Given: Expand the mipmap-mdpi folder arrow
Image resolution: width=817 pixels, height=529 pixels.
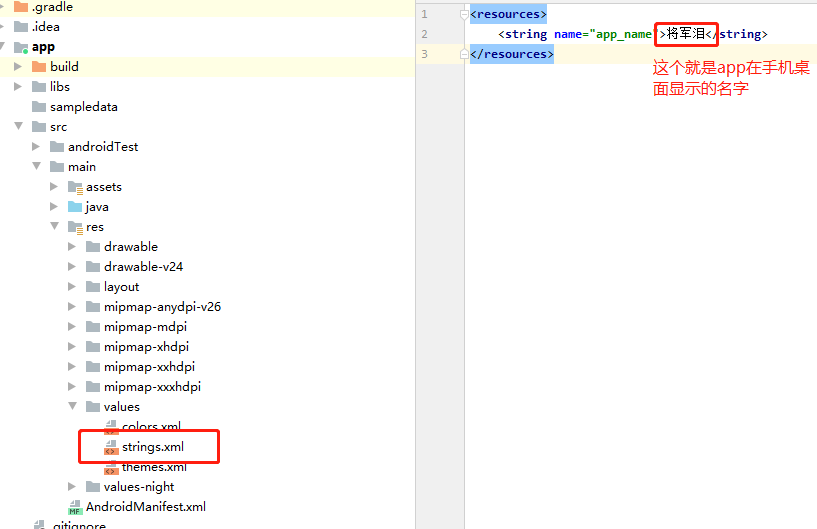Looking at the screenshot, I should click(x=72, y=327).
